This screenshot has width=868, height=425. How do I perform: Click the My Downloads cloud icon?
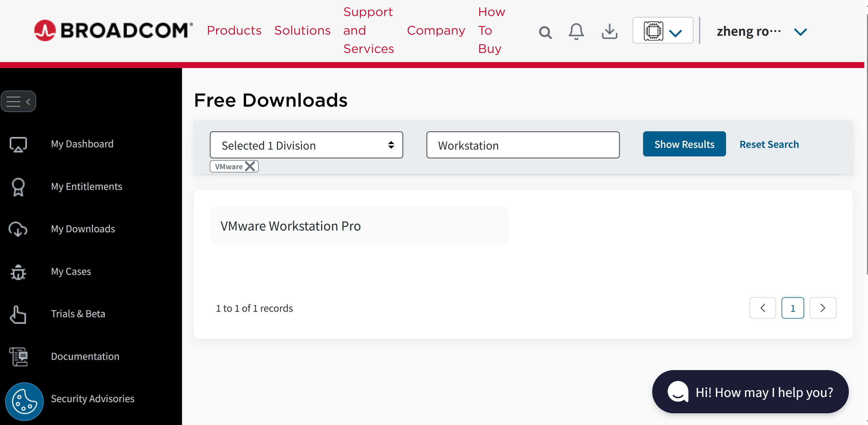tap(18, 229)
